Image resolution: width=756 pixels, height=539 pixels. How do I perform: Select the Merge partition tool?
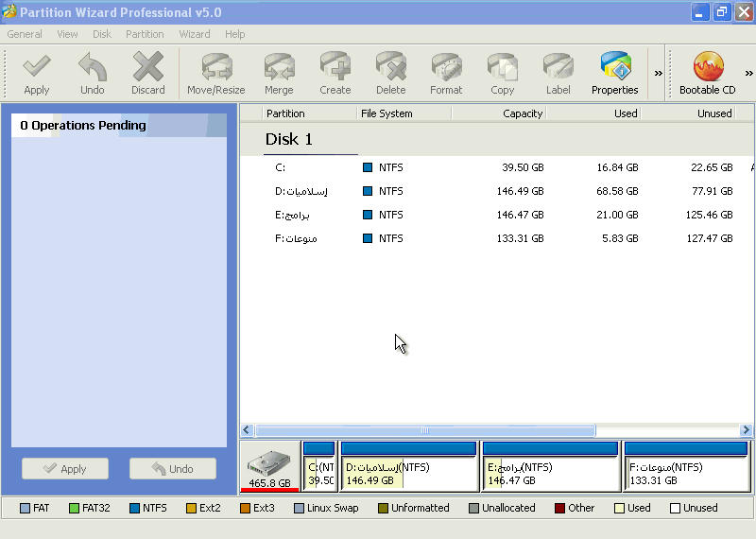[x=279, y=74]
